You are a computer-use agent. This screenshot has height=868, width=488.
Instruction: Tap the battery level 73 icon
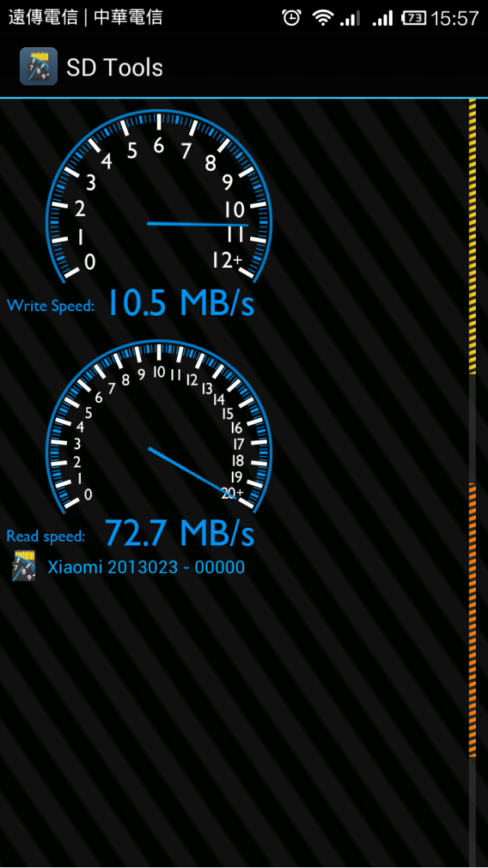click(414, 18)
